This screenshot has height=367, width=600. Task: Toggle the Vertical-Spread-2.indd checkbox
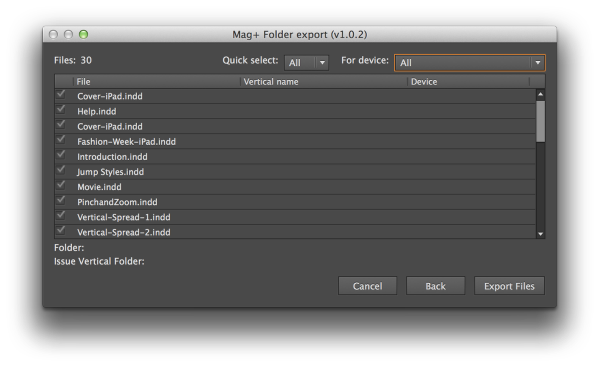(x=60, y=231)
